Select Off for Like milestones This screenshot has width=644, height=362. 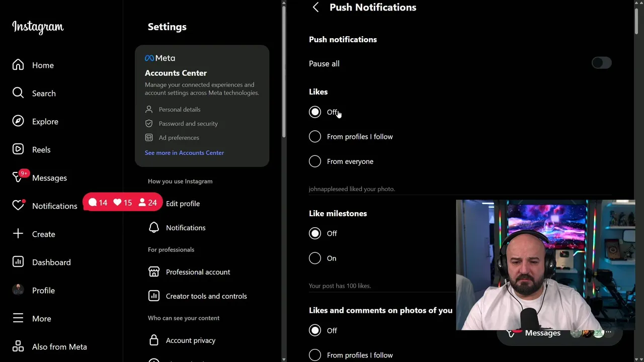[315, 233]
